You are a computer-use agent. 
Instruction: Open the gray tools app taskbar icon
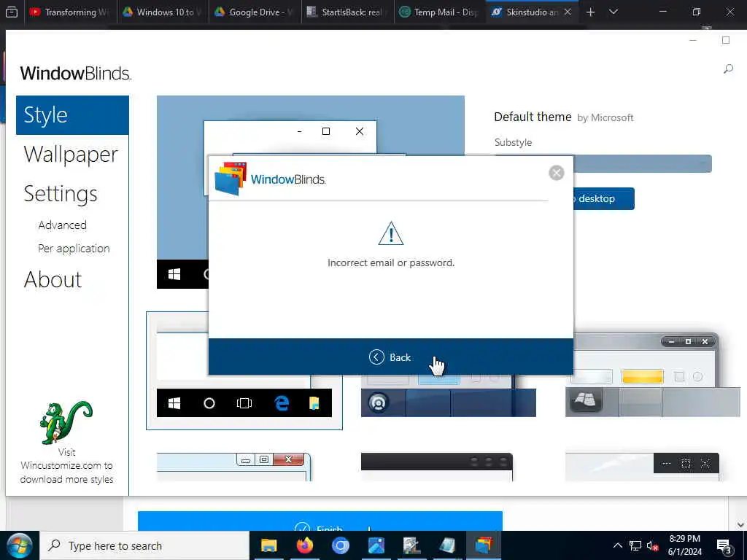(411, 545)
